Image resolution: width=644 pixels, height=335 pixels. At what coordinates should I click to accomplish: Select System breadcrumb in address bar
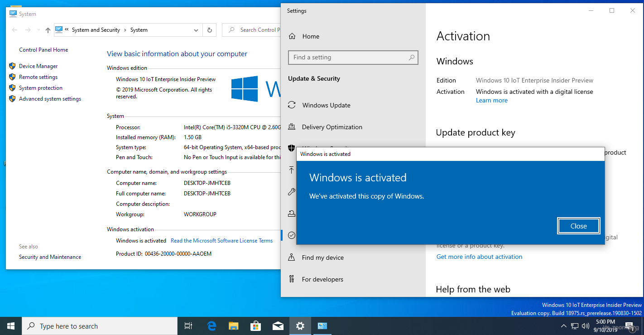139,30
